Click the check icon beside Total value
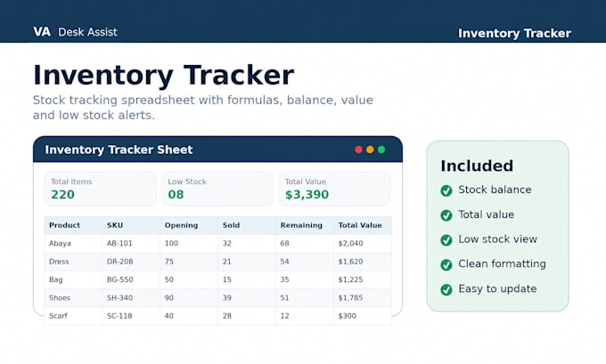 click(446, 215)
